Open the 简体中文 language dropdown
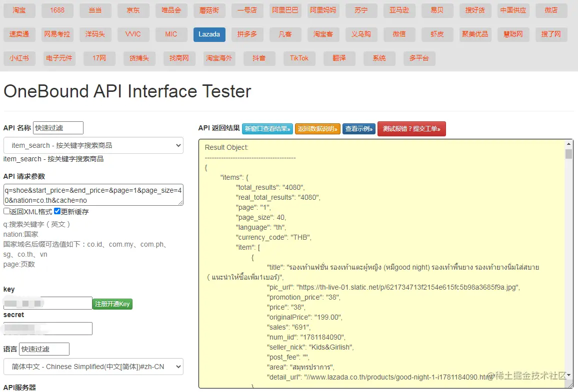The width and height of the screenshot is (578, 392). (93, 367)
